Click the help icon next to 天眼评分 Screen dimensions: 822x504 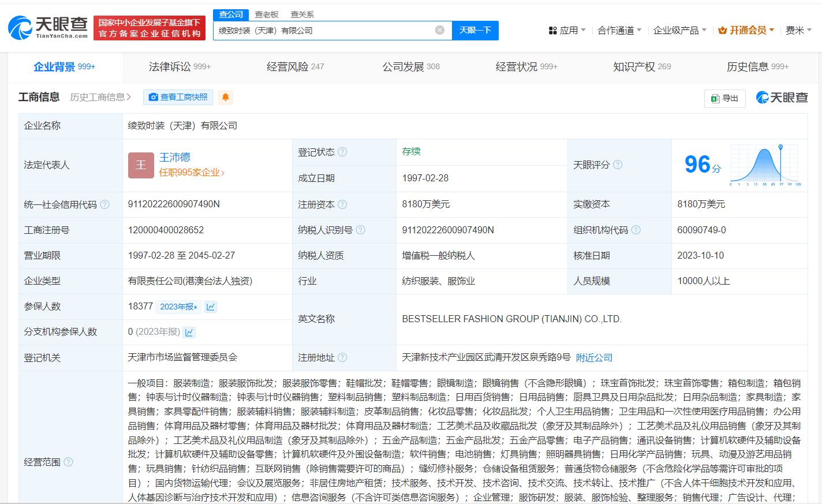tap(617, 165)
